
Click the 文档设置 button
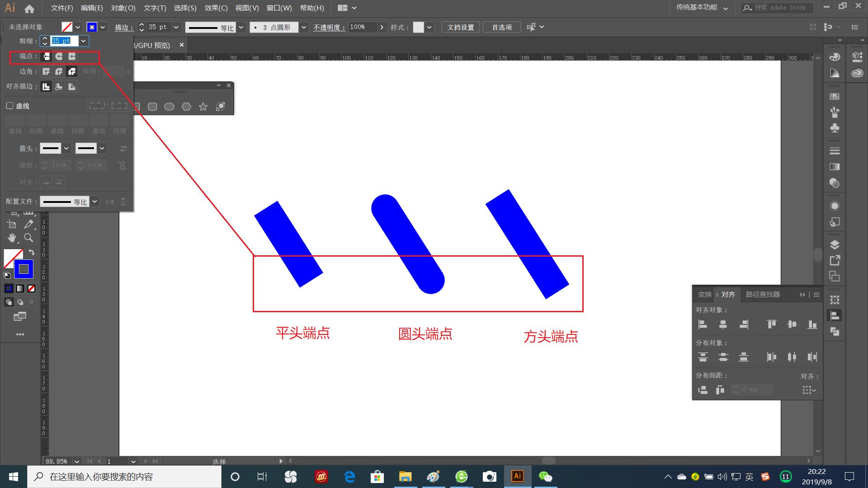[460, 27]
